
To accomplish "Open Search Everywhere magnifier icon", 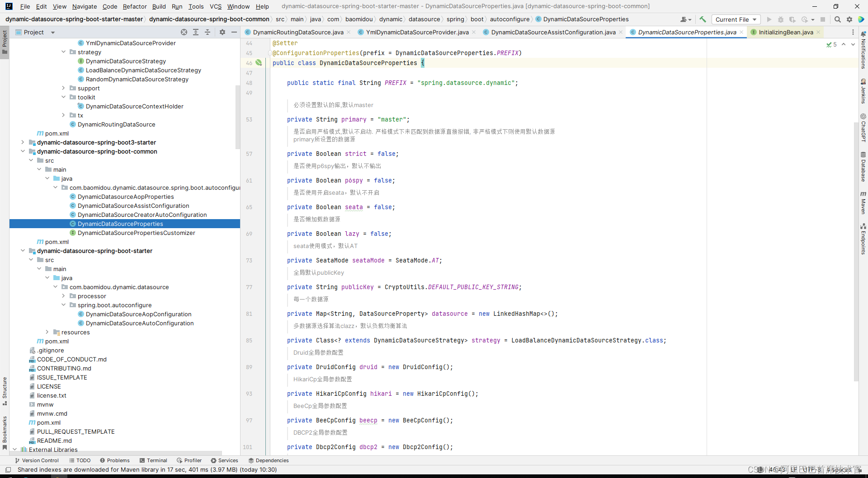I will 838,19.
